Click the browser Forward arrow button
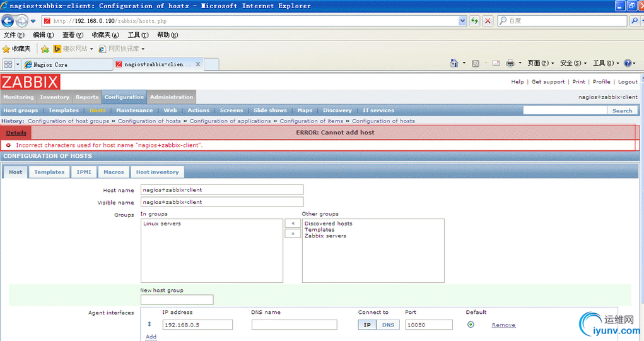Image resolution: width=644 pixels, height=341 pixels. [x=22, y=21]
